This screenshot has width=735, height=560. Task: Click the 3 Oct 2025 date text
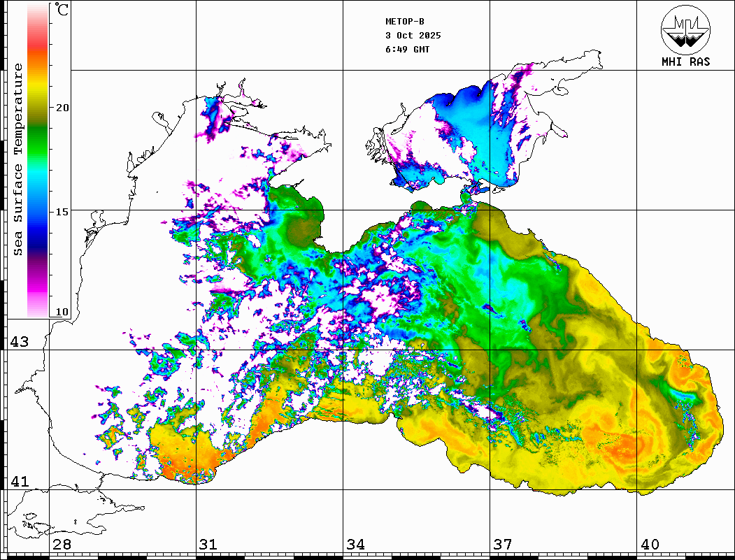(x=413, y=36)
